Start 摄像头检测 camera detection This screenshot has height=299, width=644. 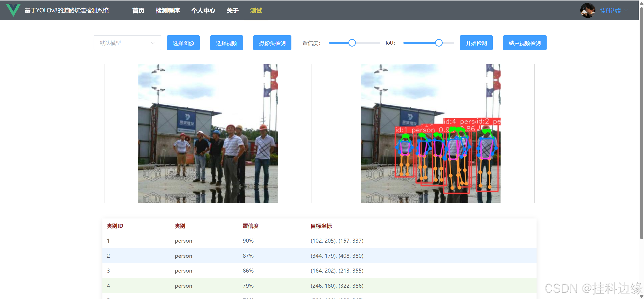coord(272,43)
